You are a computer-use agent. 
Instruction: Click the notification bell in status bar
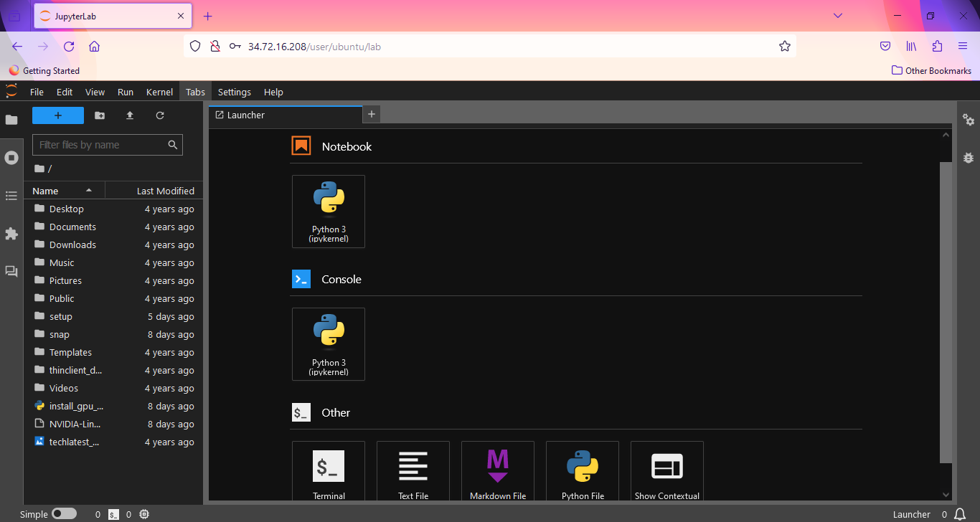(960, 514)
